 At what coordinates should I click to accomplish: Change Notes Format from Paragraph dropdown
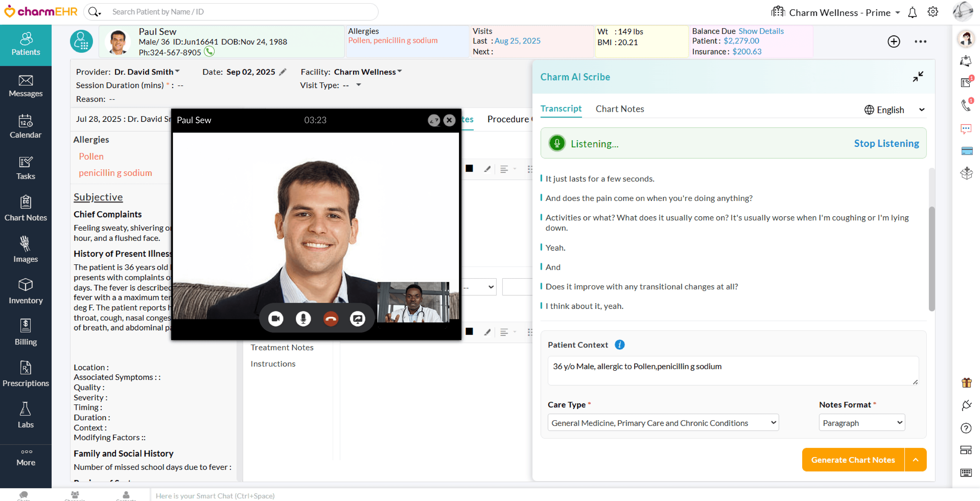click(x=862, y=423)
